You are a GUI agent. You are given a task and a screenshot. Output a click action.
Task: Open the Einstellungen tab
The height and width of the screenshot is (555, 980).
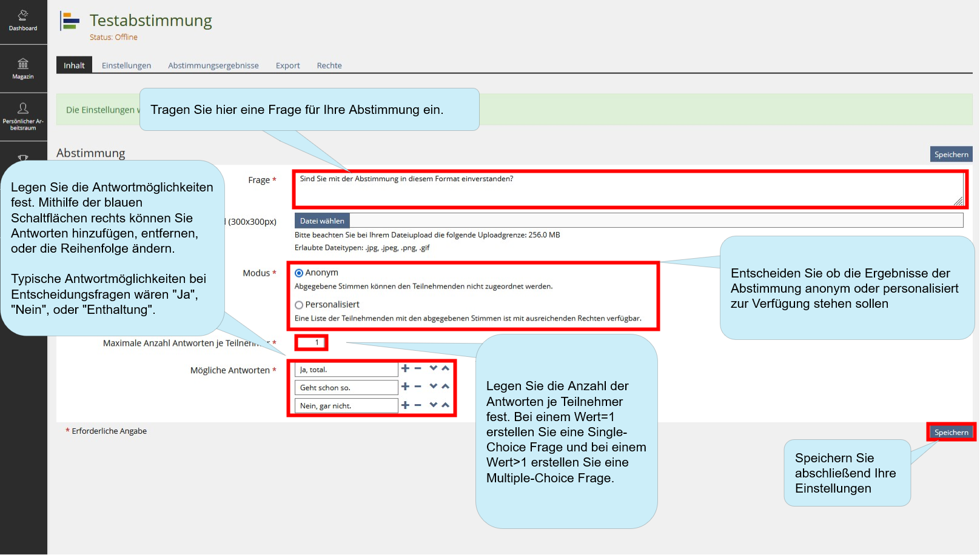tap(126, 65)
